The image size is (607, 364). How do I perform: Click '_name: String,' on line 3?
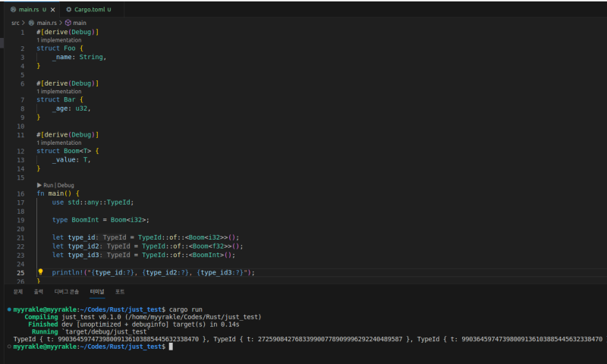80,57
